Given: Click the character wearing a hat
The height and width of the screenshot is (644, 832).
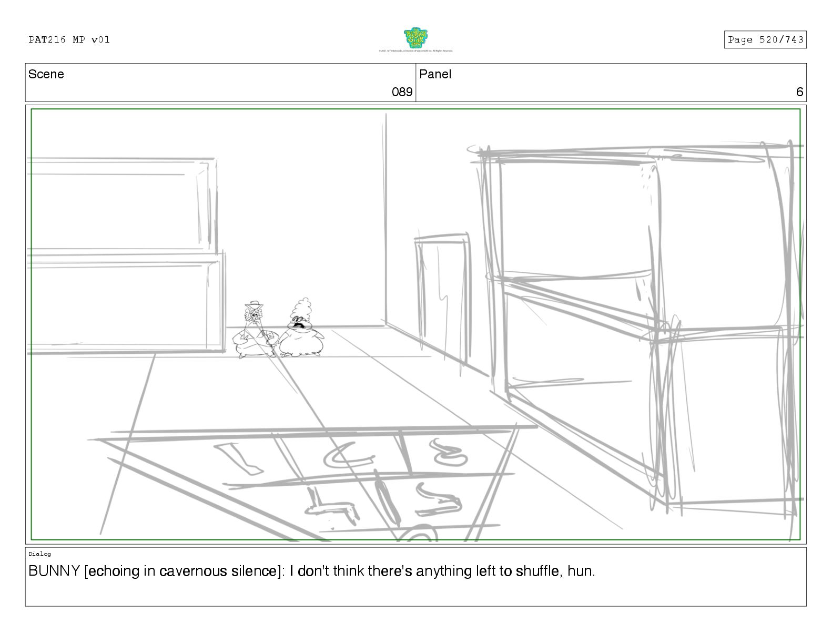Looking at the screenshot, I should (254, 330).
